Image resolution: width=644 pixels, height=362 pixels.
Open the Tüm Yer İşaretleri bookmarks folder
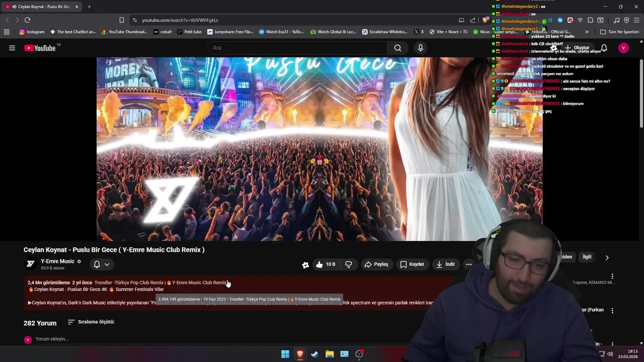pos(619,32)
